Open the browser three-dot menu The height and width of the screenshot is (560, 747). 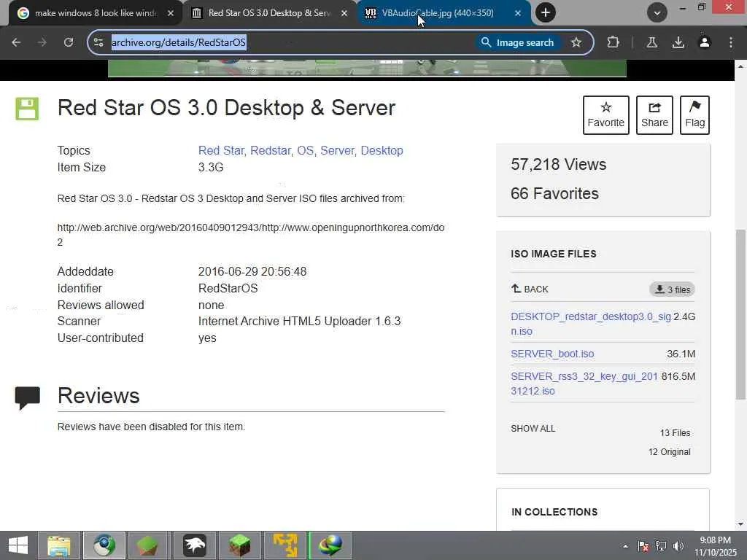click(x=731, y=42)
